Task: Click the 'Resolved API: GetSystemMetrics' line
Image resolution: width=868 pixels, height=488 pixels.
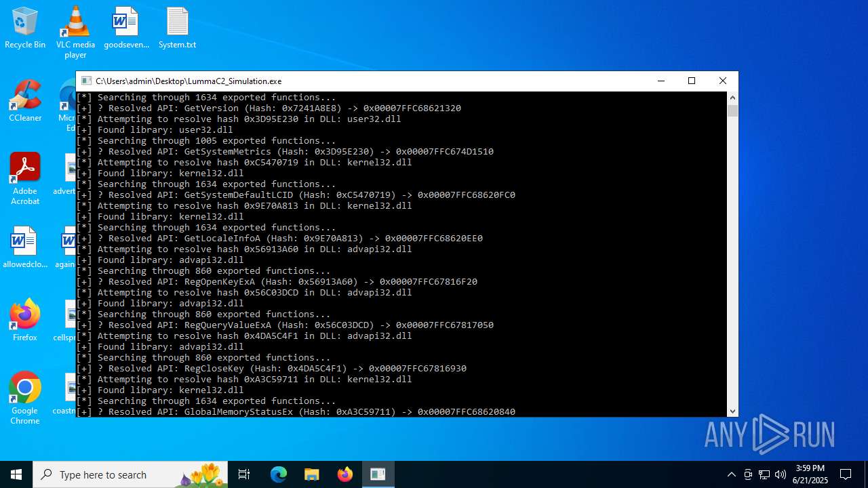Action: pos(285,151)
